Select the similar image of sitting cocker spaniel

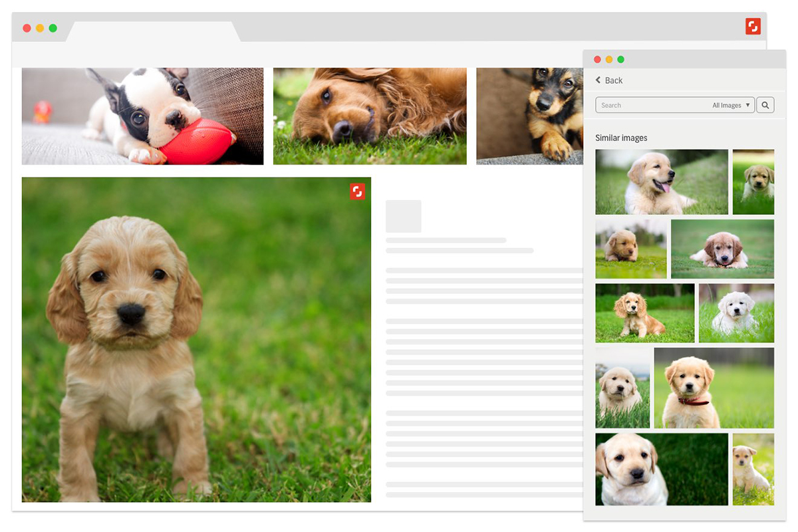click(x=644, y=313)
